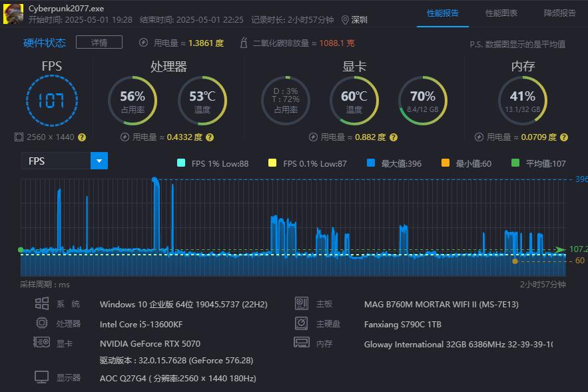588x392 pixels.
Task: Click the orange 60 minimum marker on chart
Action: pos(515,261)
